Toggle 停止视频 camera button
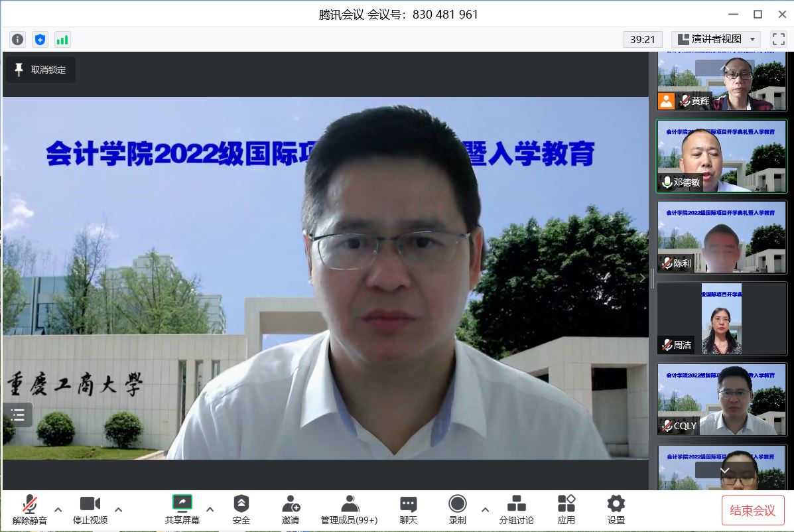This screenshot has width=794, height=532. 90,509
